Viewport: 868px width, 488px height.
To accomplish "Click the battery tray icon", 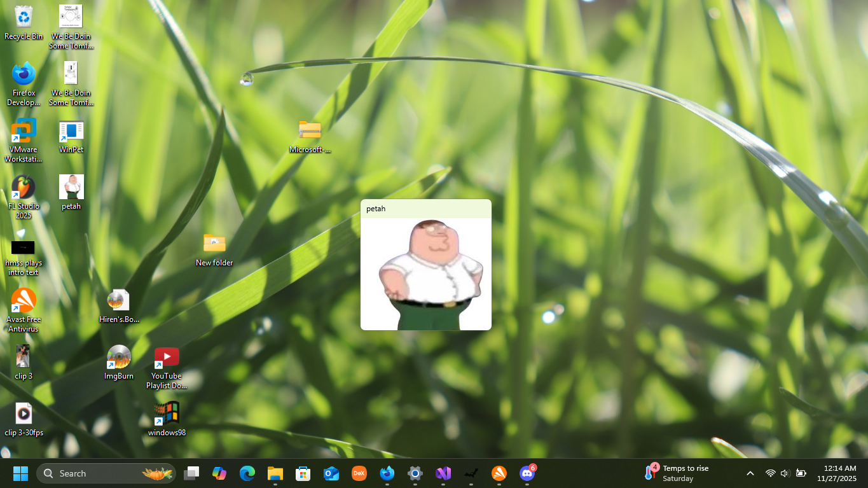I will tap(801, 473).
